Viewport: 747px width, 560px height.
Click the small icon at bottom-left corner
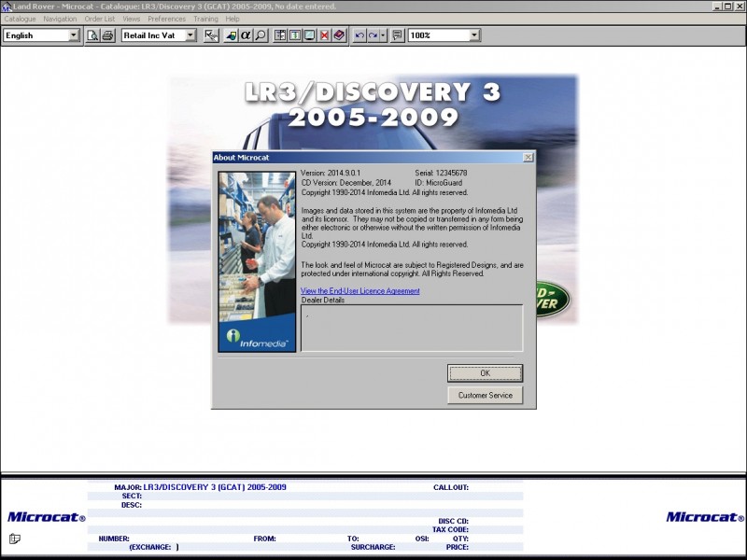pos(15,539)
